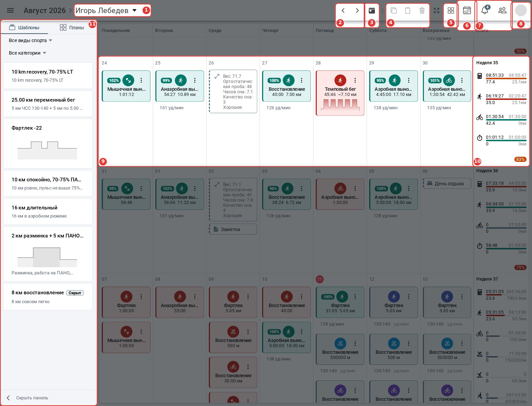532x406 pixels.
Task: Click the Неделя 36 running progress bar
Action: coord(506,207)
